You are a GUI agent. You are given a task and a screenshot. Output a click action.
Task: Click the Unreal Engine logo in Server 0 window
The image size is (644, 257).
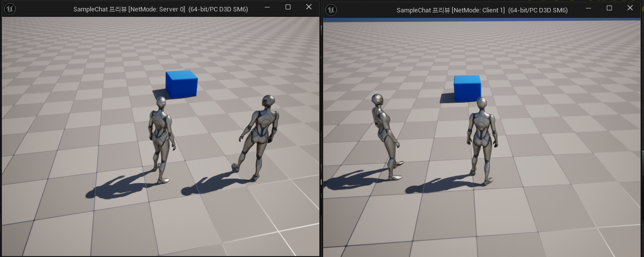point(10,9)
